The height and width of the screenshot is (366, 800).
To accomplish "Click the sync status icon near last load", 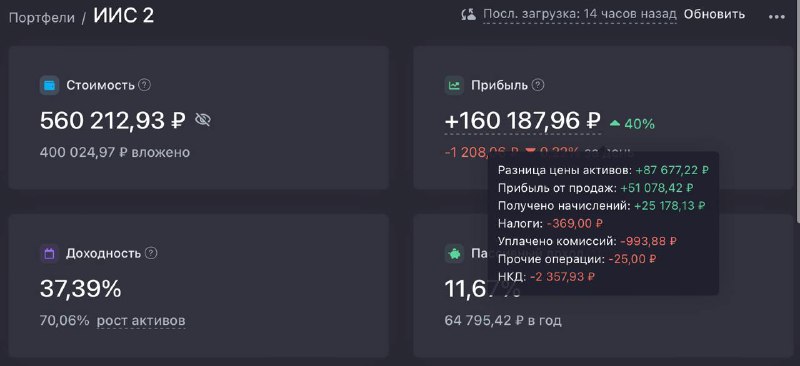I will click(468, 14).
